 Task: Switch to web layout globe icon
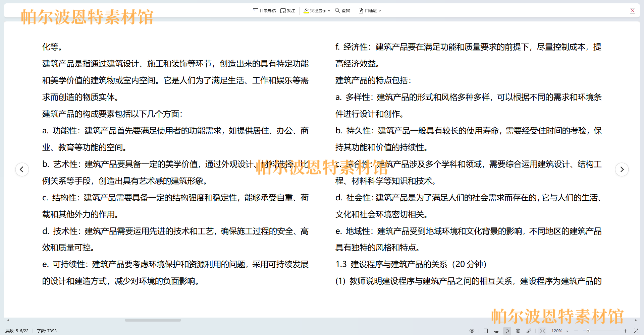tap(518, 331)
